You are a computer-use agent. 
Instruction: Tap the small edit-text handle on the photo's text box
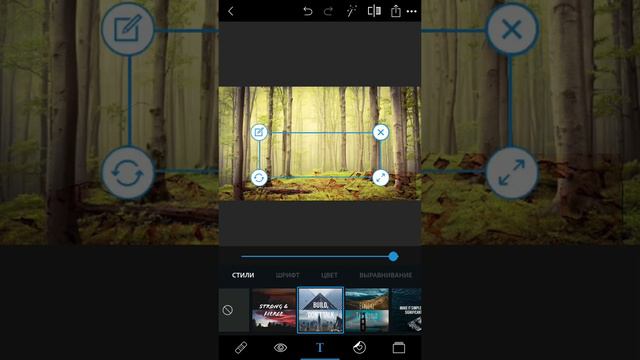coord(259,132)
